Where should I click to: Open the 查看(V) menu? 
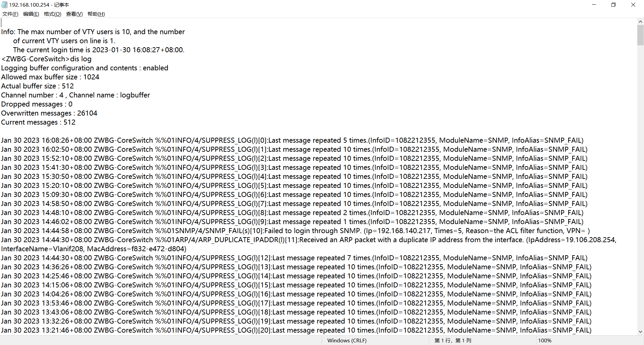(x=74, y=14)
